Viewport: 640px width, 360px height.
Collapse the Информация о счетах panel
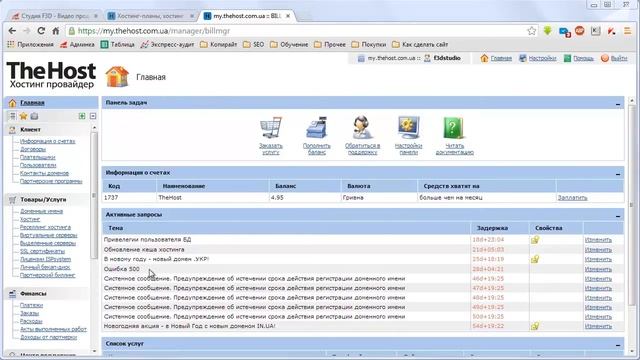tap(618, 174)
